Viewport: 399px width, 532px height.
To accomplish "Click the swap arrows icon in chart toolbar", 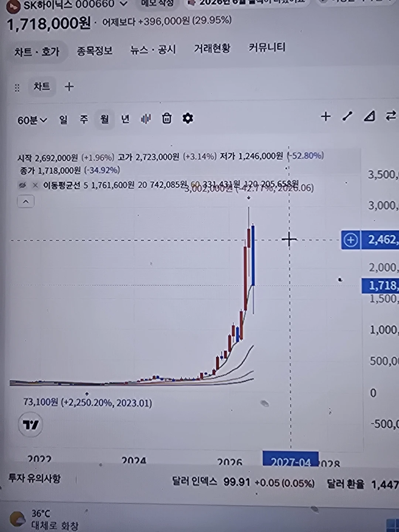I will pos(391,116).
